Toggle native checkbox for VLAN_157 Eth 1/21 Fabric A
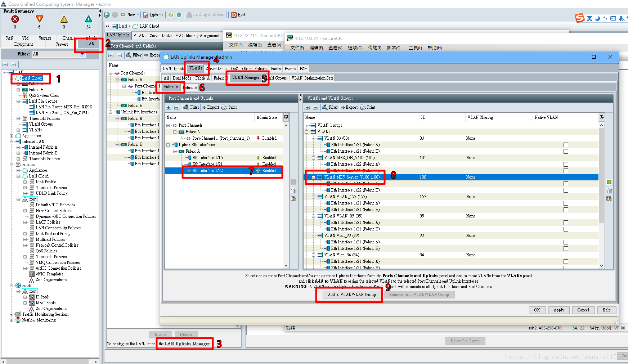The image size is (628, 364). point(566,203)
